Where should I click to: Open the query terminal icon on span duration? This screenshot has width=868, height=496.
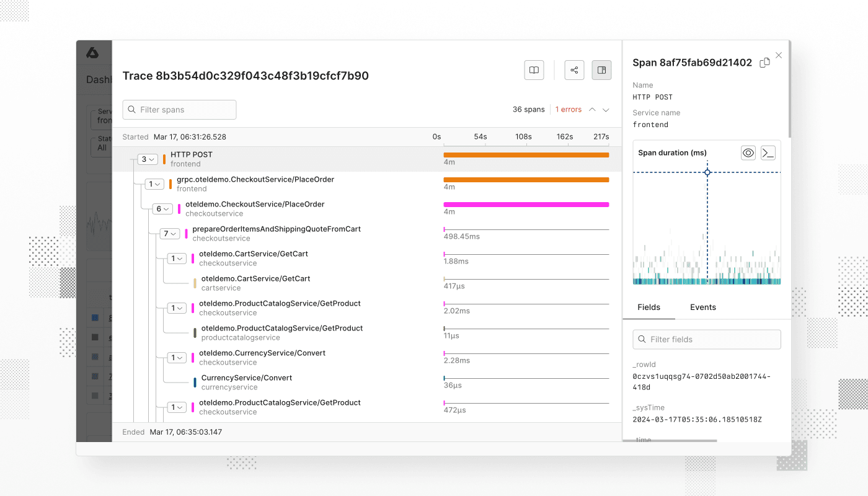pyautogui.click(x=768, y=153)
